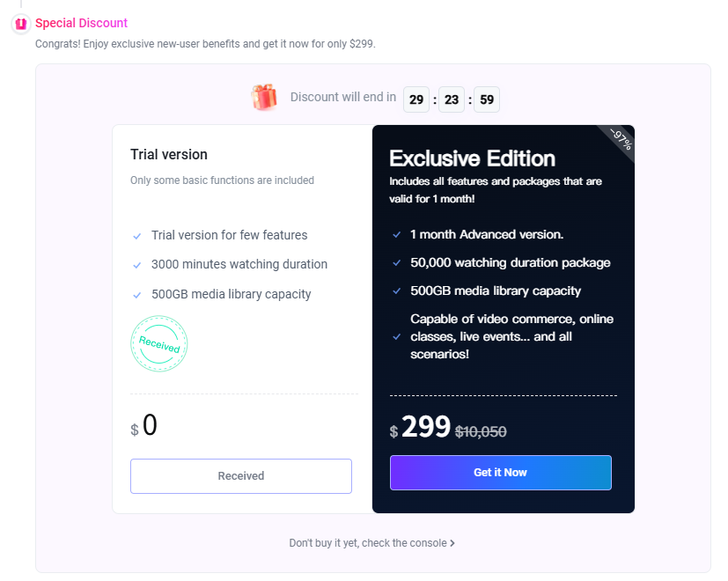Click the countdown hours box showing 29
Image resolution: width=728 pixels, height=581 pixels.
pyautogui.click(x=416, y=99)
